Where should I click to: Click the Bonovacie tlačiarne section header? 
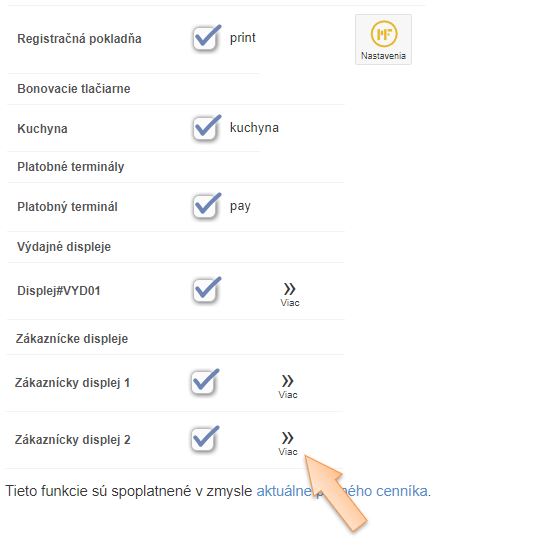(74, 89)
